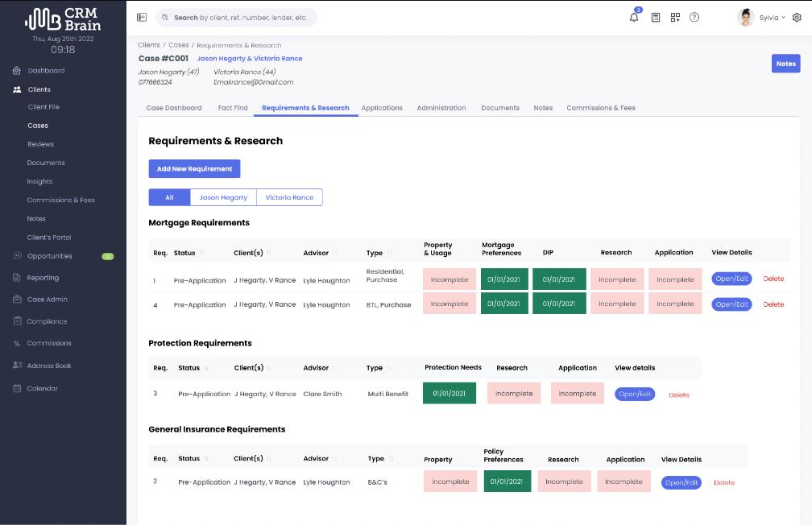Switch to the Fact Find tab
The height and width of the screenshot is (525, 812).
(x=233, y=108)
